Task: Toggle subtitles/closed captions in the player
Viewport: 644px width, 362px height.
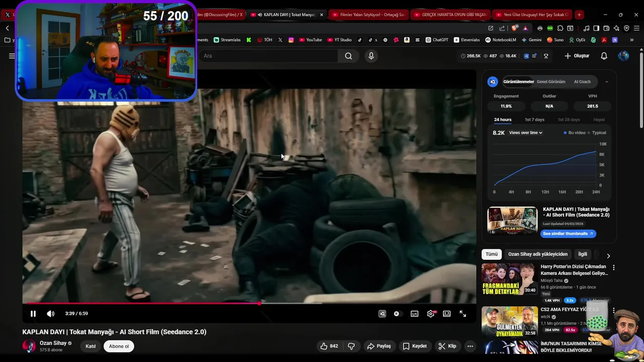Action: pyautogui.click(x=415, y=314)
